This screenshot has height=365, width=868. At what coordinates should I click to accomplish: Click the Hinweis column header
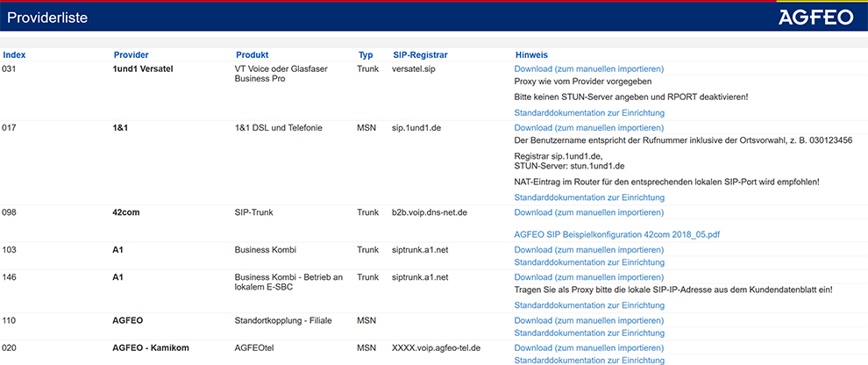click(x=531, y=55)
